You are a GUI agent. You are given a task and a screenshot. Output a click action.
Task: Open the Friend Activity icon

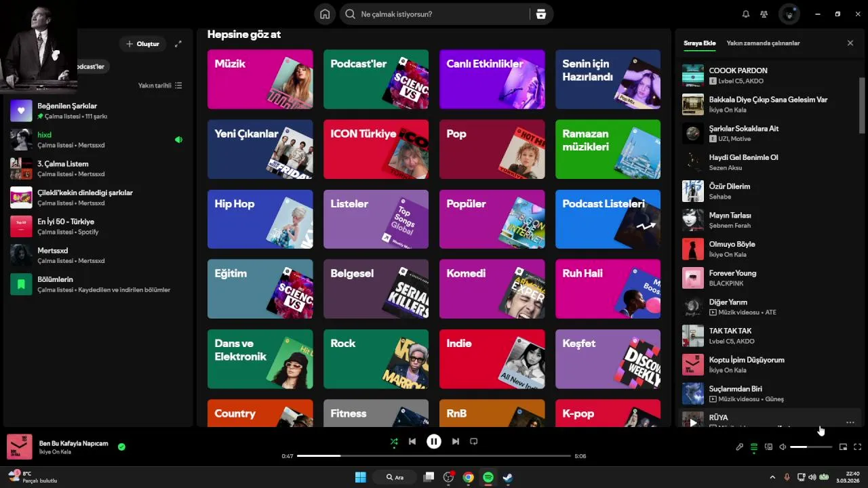click(764, 14)
